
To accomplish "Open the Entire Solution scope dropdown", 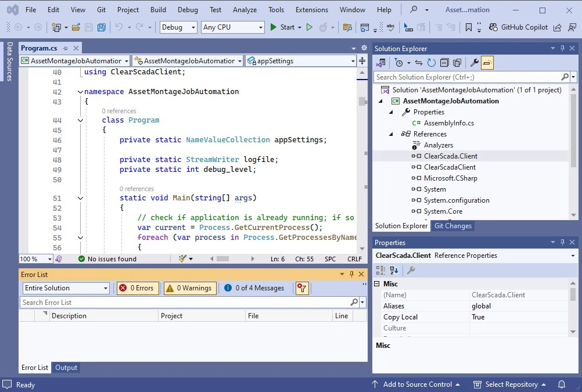I will [66, 288].
